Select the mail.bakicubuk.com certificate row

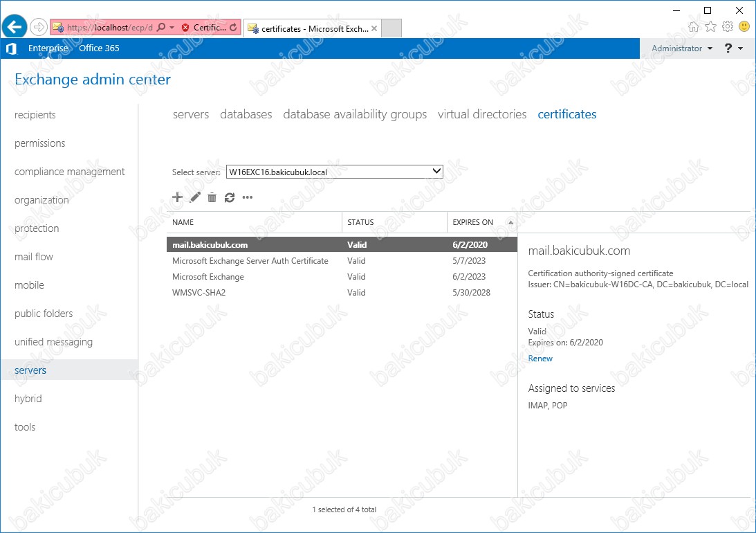[342, 244]
